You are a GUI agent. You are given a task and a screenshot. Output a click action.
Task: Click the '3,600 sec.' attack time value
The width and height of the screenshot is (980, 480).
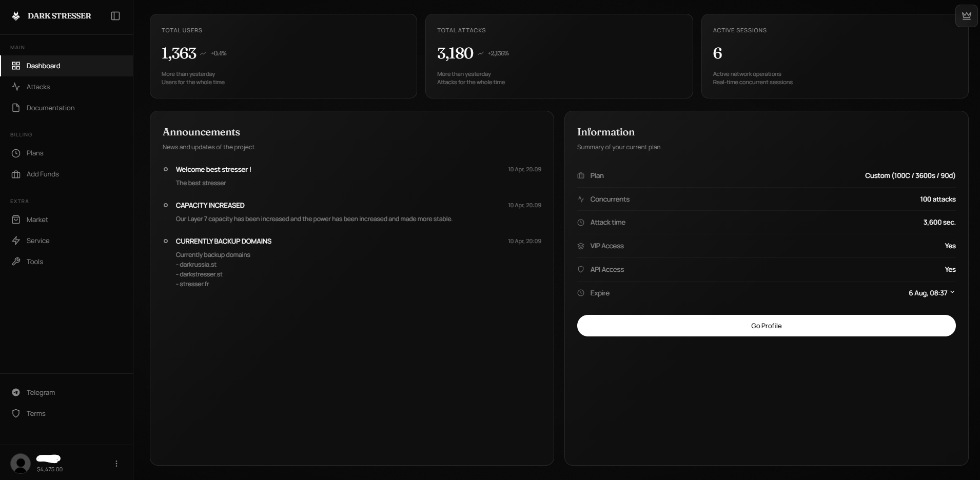(x=939, y=223)
